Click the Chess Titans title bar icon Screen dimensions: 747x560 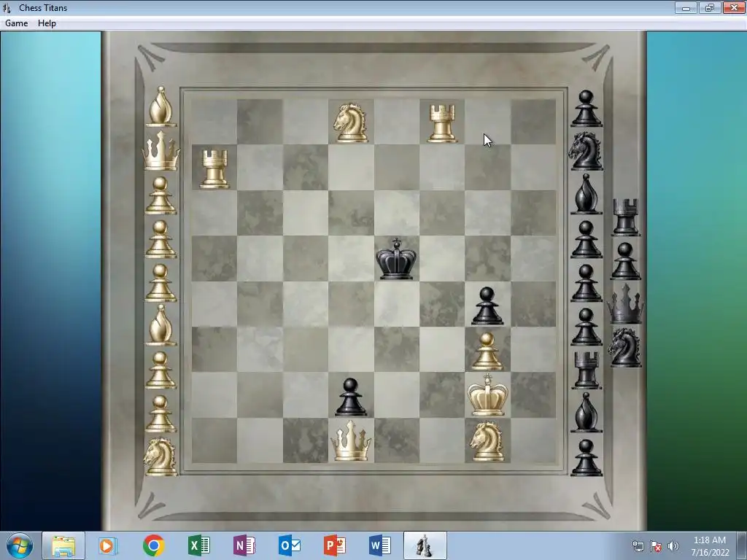point(7,7)
